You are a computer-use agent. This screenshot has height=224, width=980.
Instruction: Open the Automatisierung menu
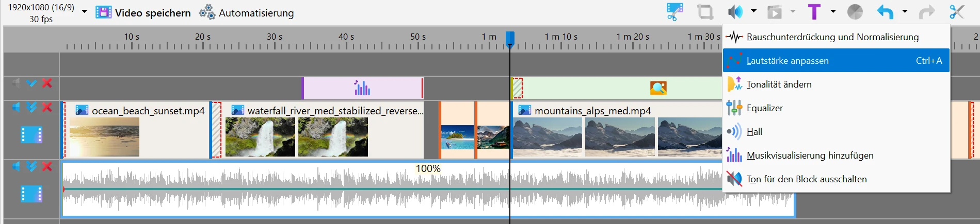pos(247,13)
